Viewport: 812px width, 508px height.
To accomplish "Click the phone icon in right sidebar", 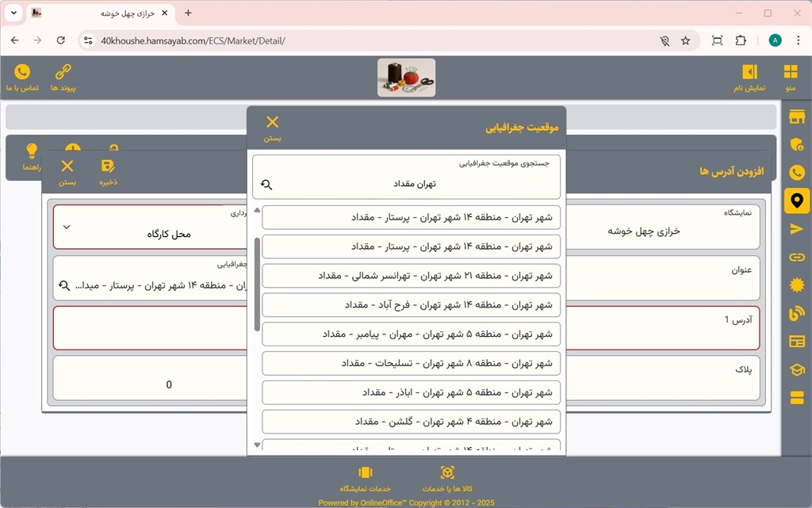I will point(796,172).
